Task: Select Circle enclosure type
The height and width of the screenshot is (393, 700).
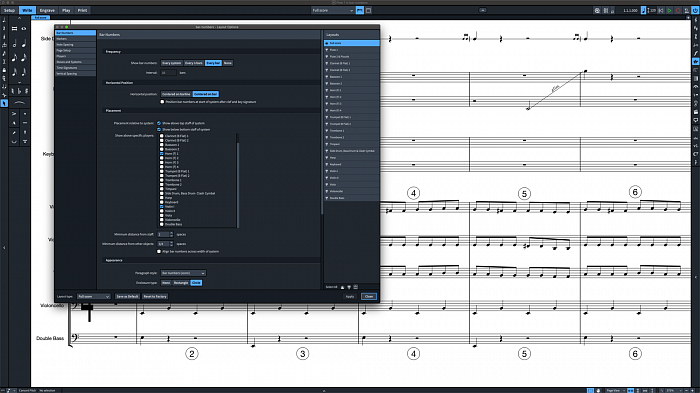Action: 196,283
